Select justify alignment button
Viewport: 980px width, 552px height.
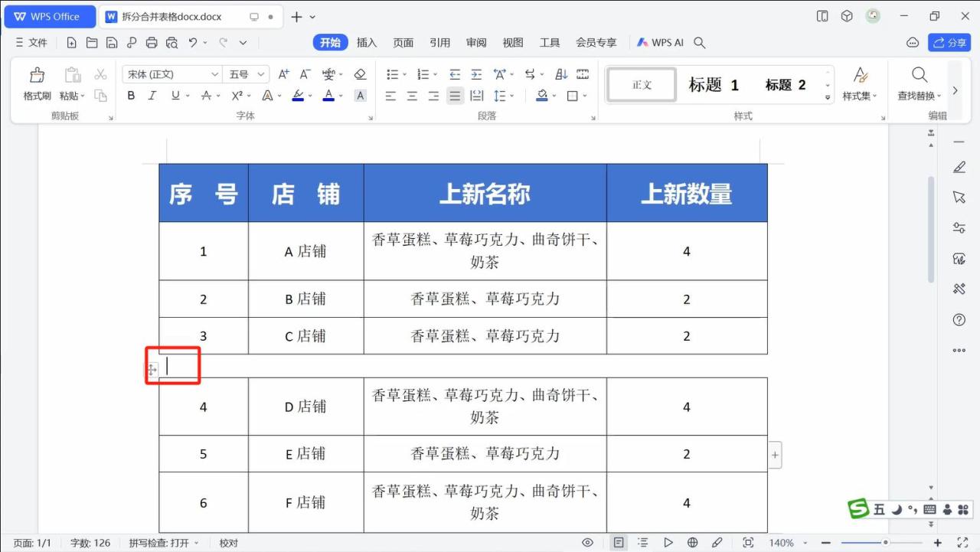coord(456,96)
